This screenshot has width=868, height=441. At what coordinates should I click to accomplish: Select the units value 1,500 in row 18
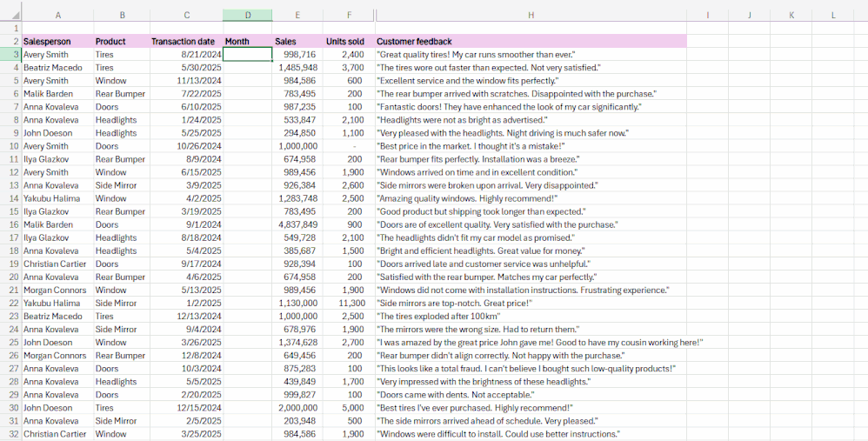tap(349, 251)
